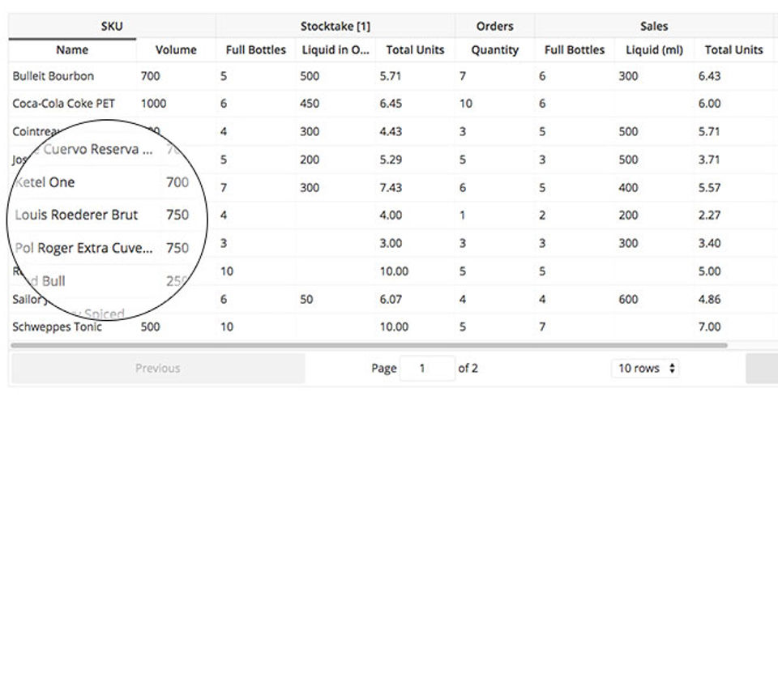Click the Stocktake [1] group header
778x700 pixels.
336,26
